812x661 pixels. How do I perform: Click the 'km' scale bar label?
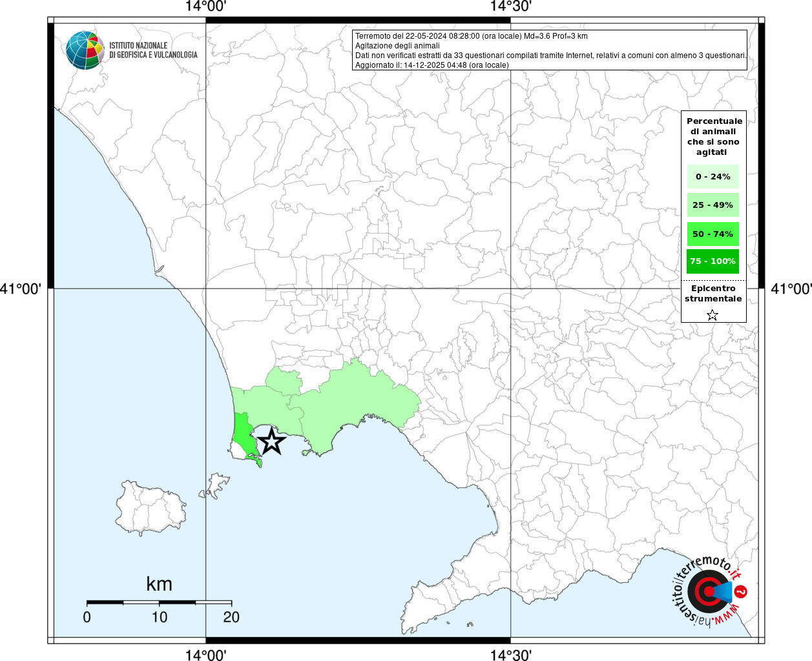coord(159,584)
